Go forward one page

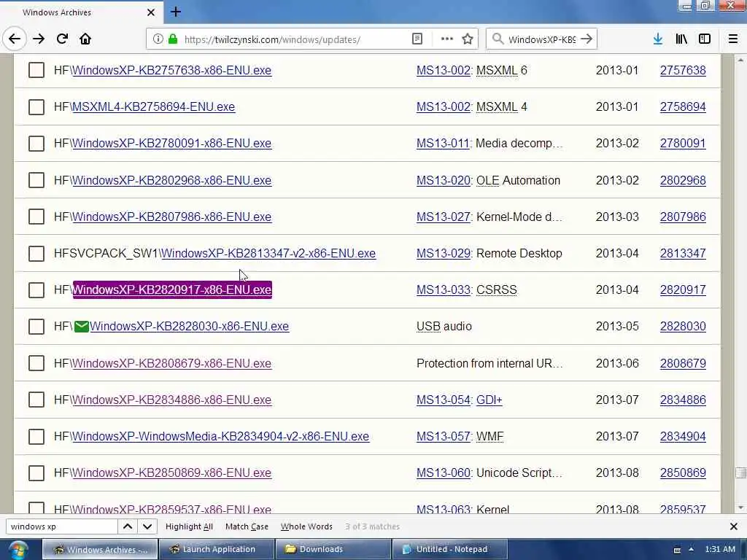click(x=39, y=39)
